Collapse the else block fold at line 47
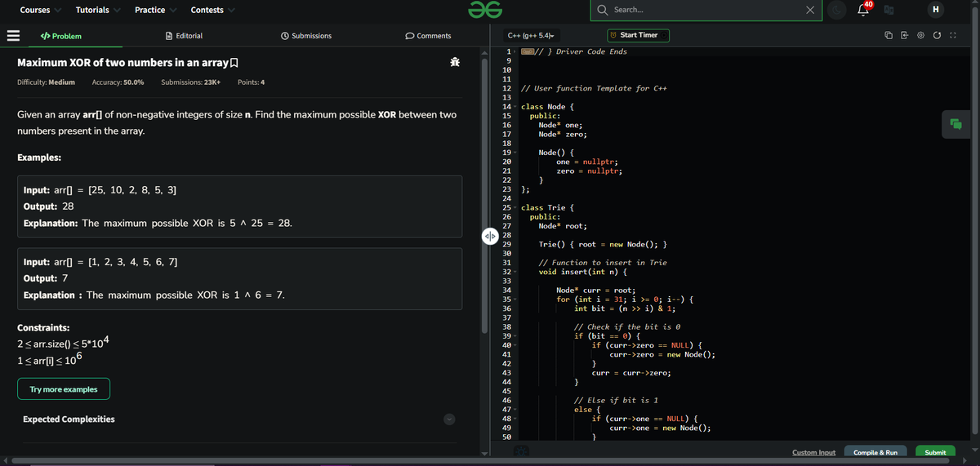Image resolution: width=980 pixels, height=466 pixels. click(516, 410)
